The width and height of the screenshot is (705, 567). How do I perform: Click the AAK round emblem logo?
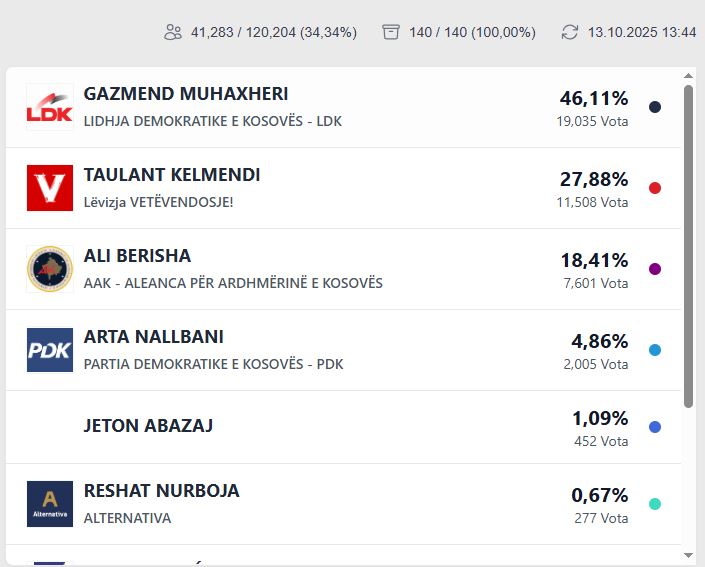click(50, 269)
